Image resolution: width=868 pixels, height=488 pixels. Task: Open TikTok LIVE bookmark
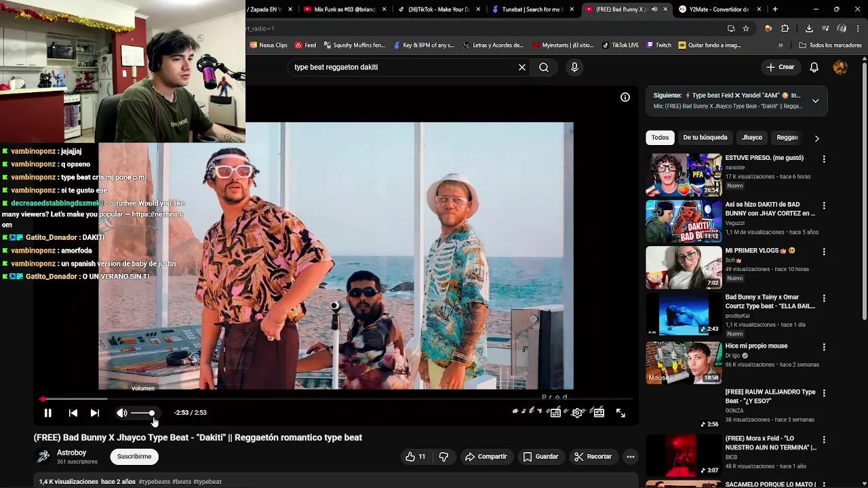coord(620,45)
